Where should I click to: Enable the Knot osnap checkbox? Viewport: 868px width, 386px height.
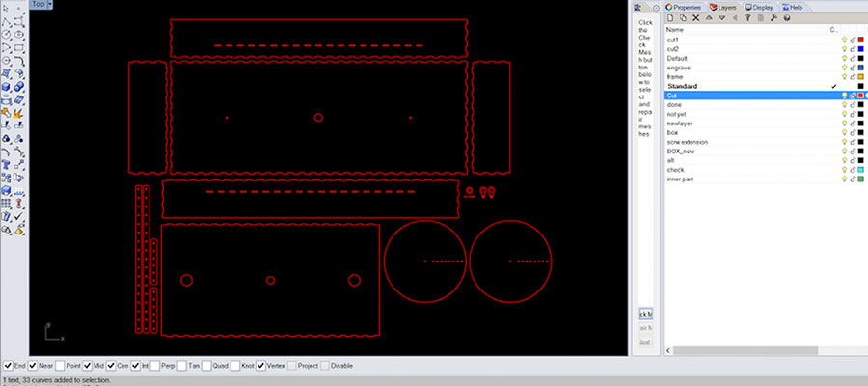tap(234, 366)
